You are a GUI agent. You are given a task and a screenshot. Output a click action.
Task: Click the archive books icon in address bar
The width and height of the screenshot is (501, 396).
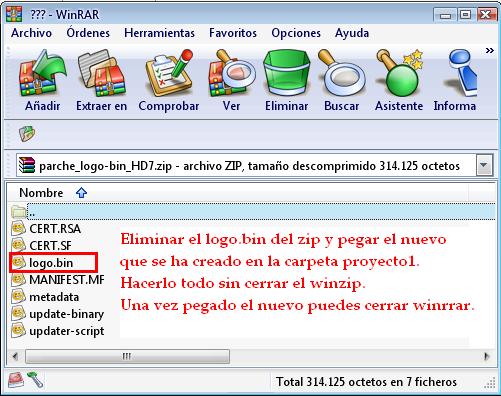pyautogui.click(x=27, y=165)
